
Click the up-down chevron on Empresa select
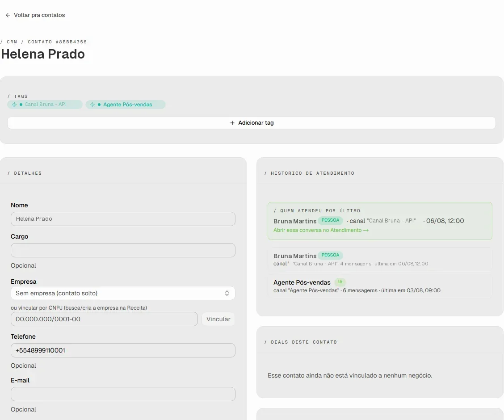227,293
